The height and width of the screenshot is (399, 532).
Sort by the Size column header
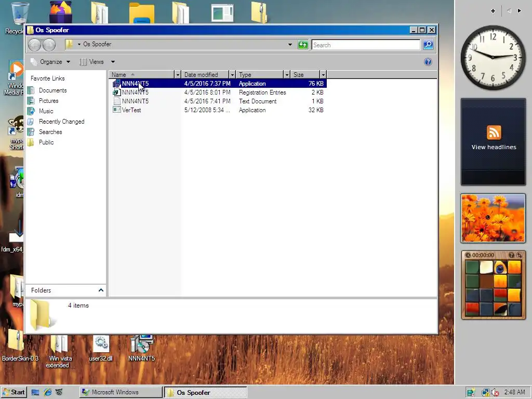tap(305, 75)
